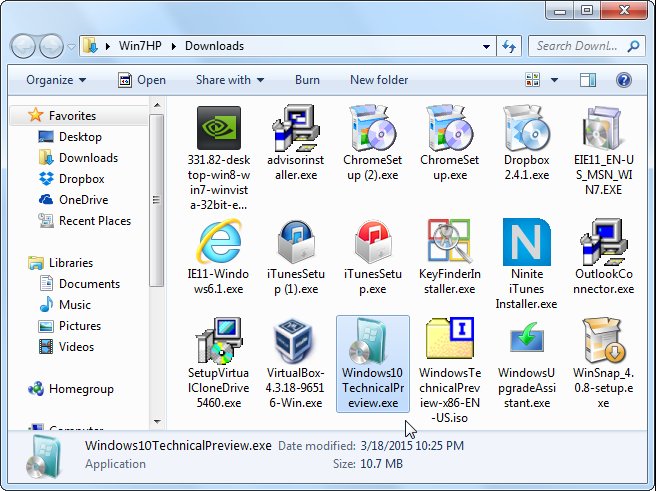This screenshot has height=491, width=656.
Task: Open the Organize menu
Action: pos(56,80)
